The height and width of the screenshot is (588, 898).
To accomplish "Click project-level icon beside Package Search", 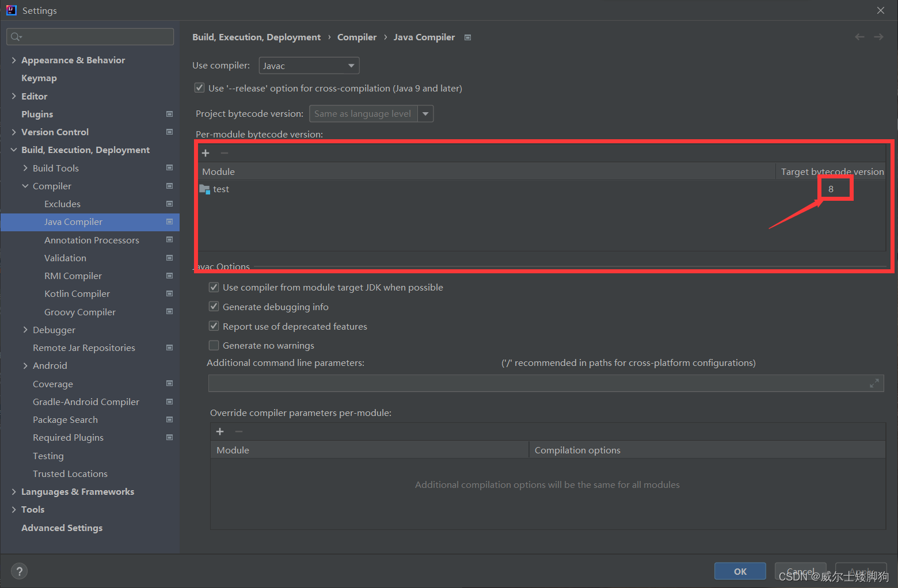I will click(x=169, y=419).
